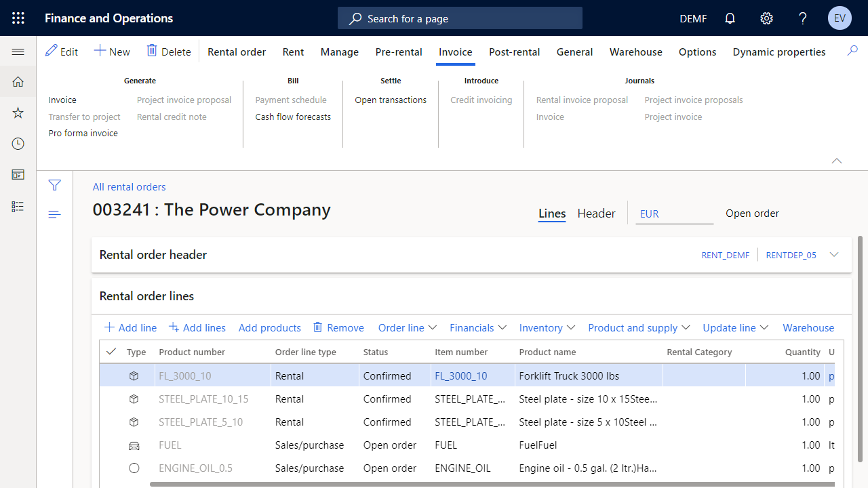
Task: Open the Update line dropdown menu
Action: point(736,327)
